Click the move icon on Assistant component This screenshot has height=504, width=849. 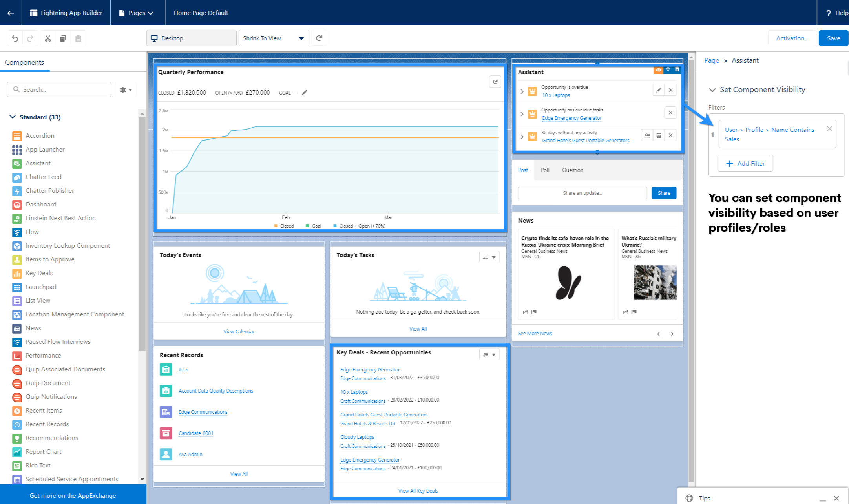tap(668, 69)
